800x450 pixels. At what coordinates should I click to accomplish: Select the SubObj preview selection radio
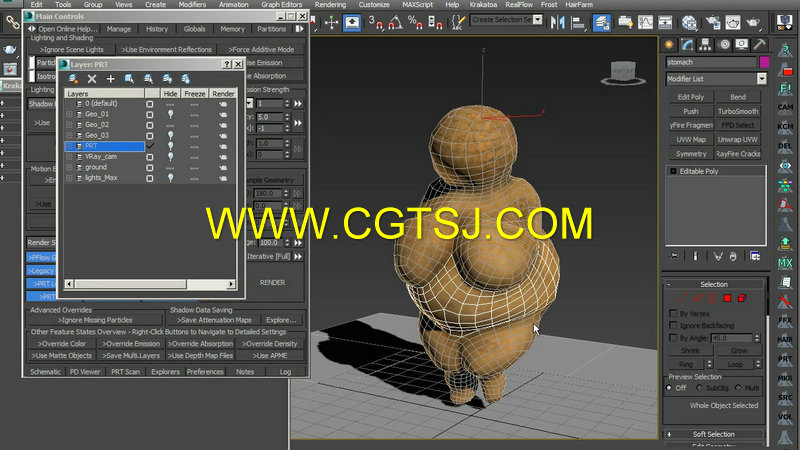point(699,388)
